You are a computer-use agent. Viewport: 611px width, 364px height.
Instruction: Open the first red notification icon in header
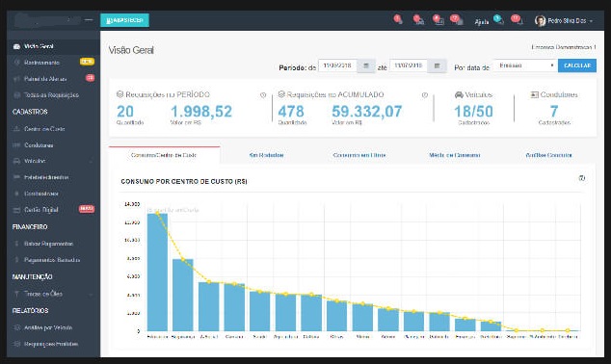pyautogui.click(x=398, y=19)
